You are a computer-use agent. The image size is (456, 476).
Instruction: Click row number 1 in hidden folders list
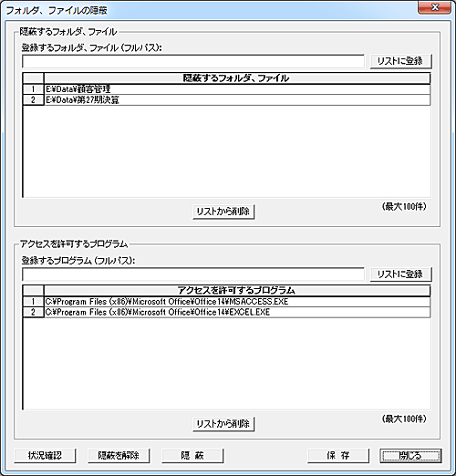point(33,89)
